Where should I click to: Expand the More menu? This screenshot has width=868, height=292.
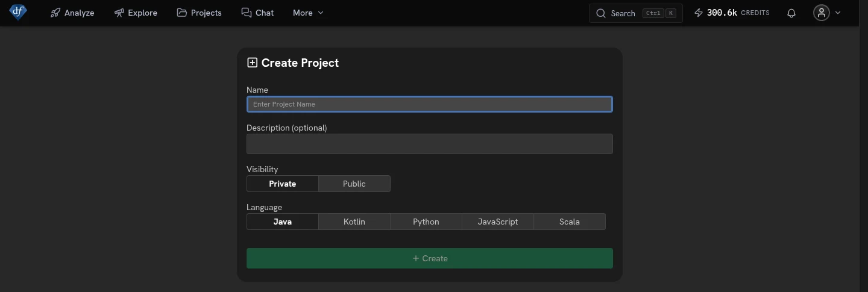coord(308,13)
